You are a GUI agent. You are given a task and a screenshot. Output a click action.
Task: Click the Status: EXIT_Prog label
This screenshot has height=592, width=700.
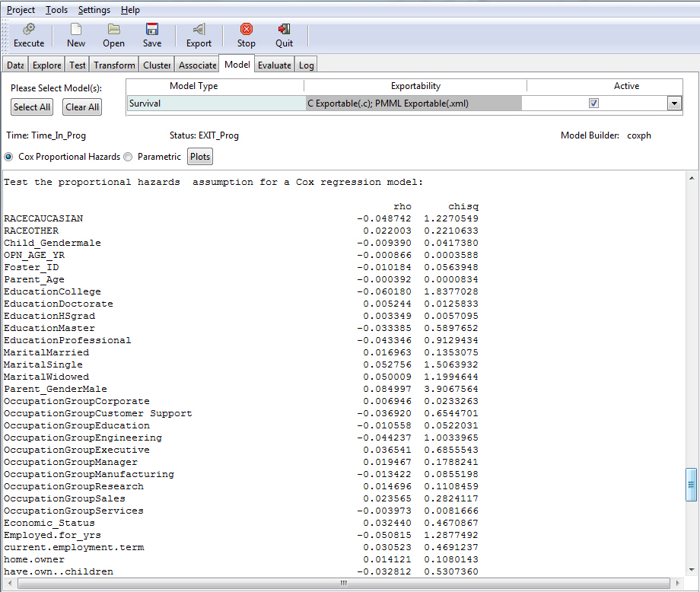pos(204,135)
